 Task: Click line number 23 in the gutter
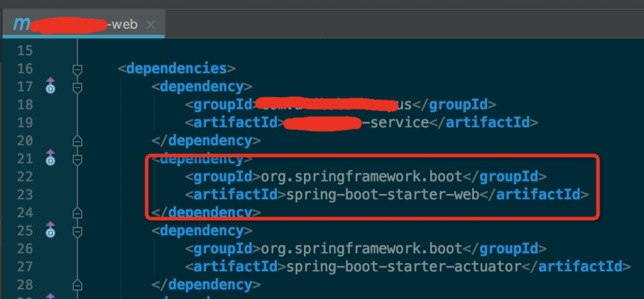pyautogui.click(x=24, y=194)
